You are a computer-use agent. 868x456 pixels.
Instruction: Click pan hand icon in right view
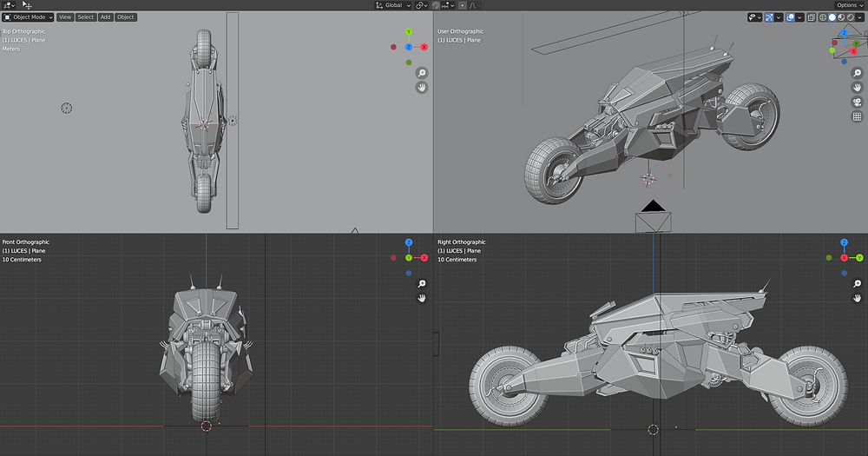pos(857,298)
